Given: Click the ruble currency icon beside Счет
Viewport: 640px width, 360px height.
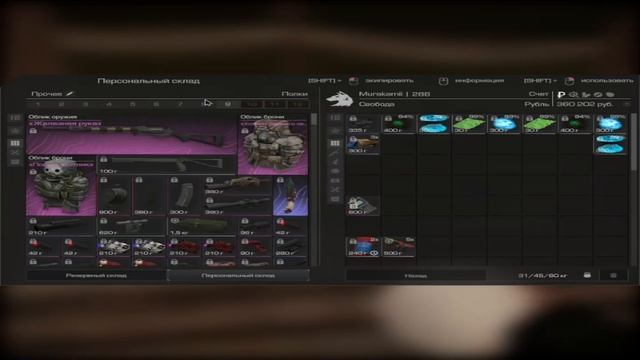Looking at the screenshot, I should pyautogui.click(x=561, y=95).
